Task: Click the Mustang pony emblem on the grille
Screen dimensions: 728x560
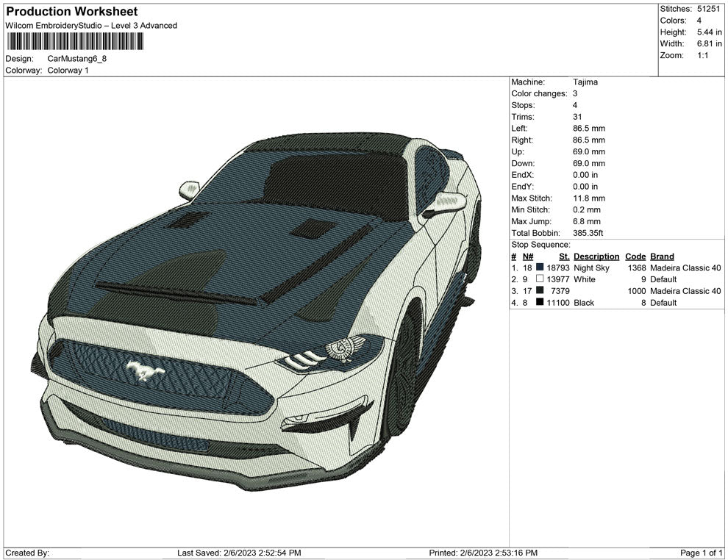Action: coord(146,371)
